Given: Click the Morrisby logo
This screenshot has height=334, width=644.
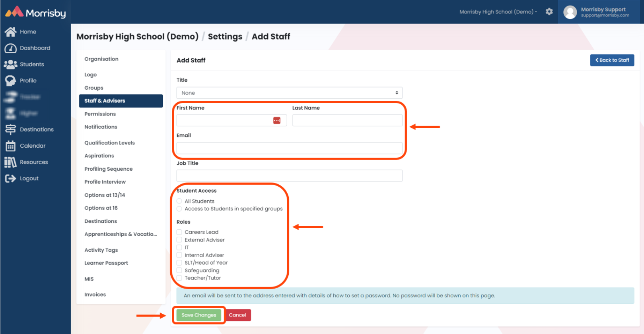Looking at the screenshot, I should (x=35, y=12).
